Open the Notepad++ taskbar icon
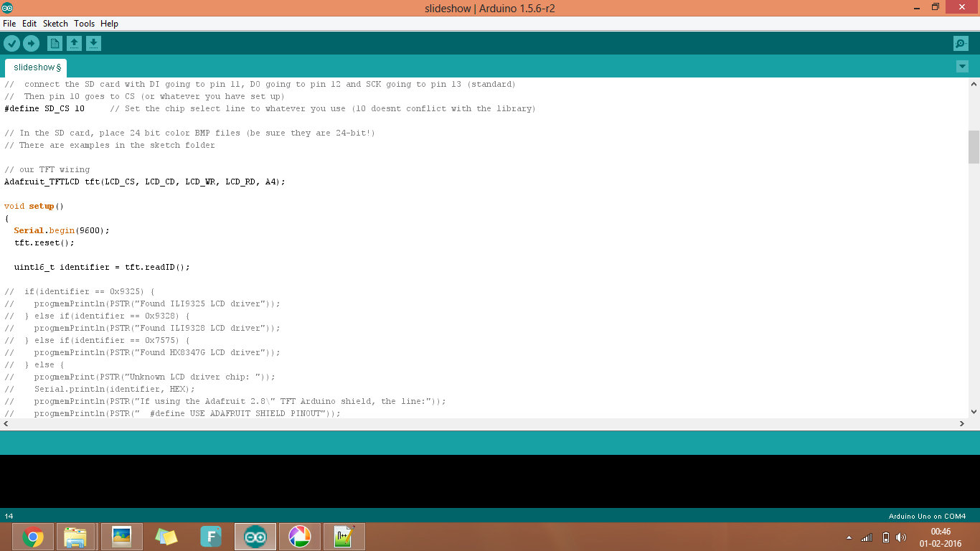This screenshot has width=980, height=551. pos(344,537)
